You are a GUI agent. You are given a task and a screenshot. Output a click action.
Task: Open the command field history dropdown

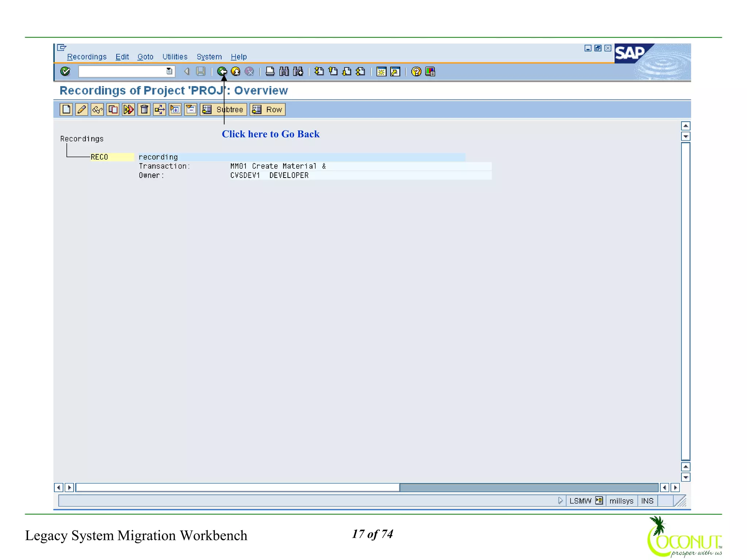(x=170, y=71)
